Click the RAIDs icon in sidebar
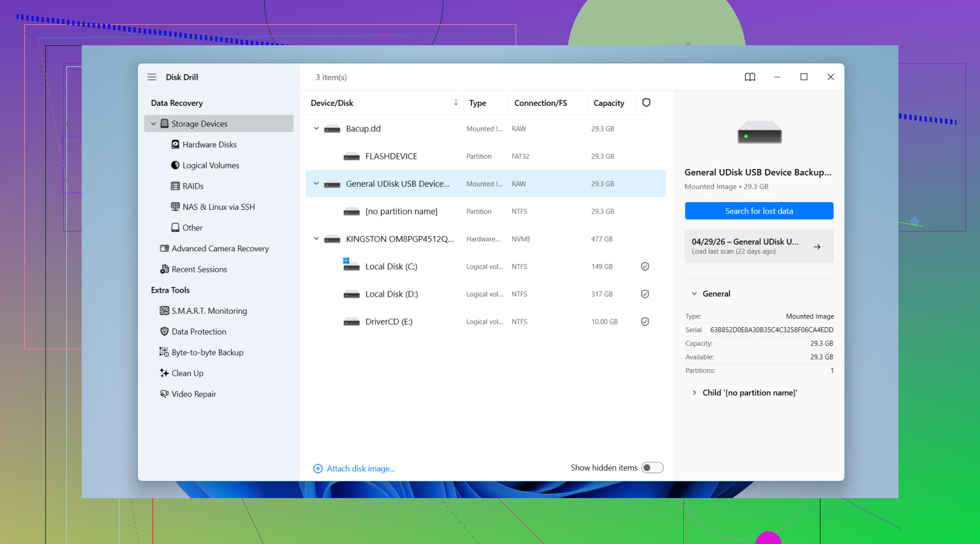The image size is (980, 544). click(x=175, y=186)
